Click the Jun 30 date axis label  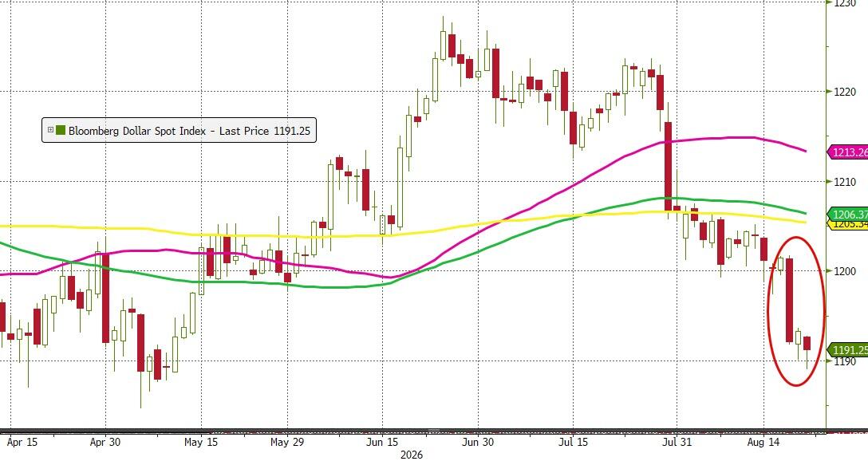[x=478, y=442]
